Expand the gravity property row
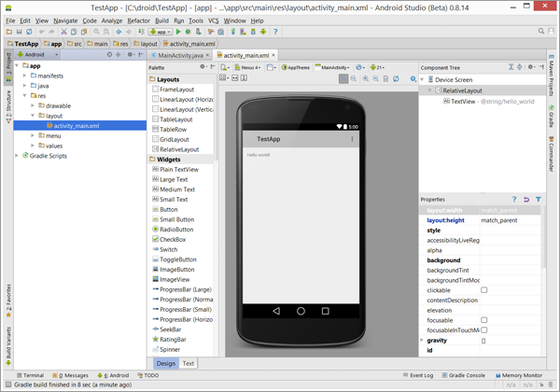560x392 pixels. 422,341
